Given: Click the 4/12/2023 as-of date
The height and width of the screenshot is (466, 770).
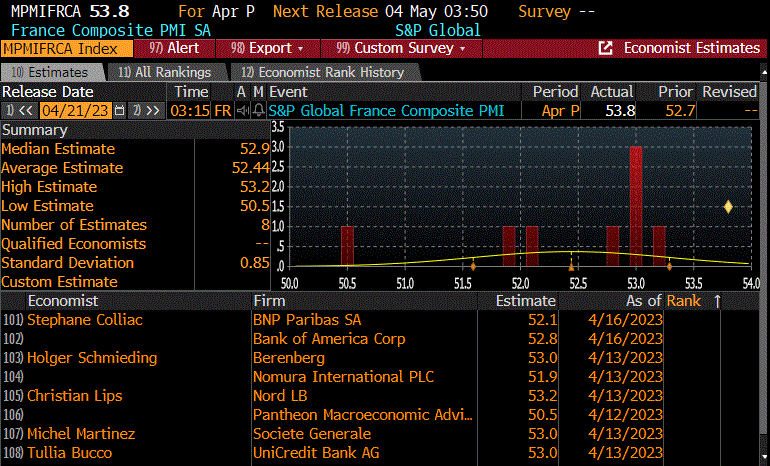Looking at the screenshot, I should coord(625,415).
